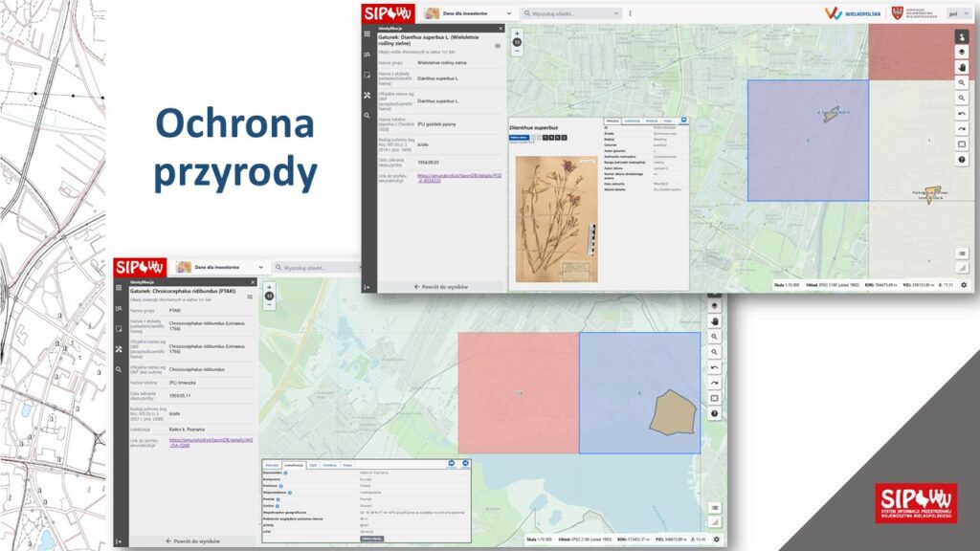Click the legend list icon in lower map
The height and width of the screenshot is (551, 980).
(x=715, y=507)
